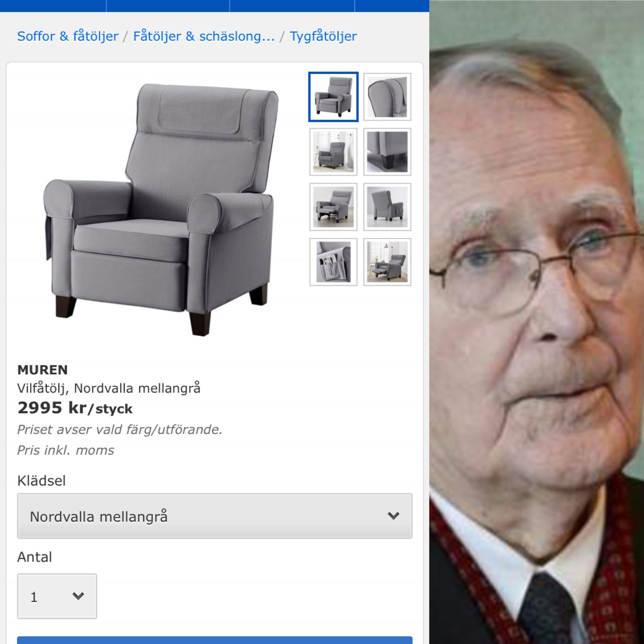Select the first front-view armchair thumbnail
Screen dimensions: 644x644
click(x=333, y=97)
